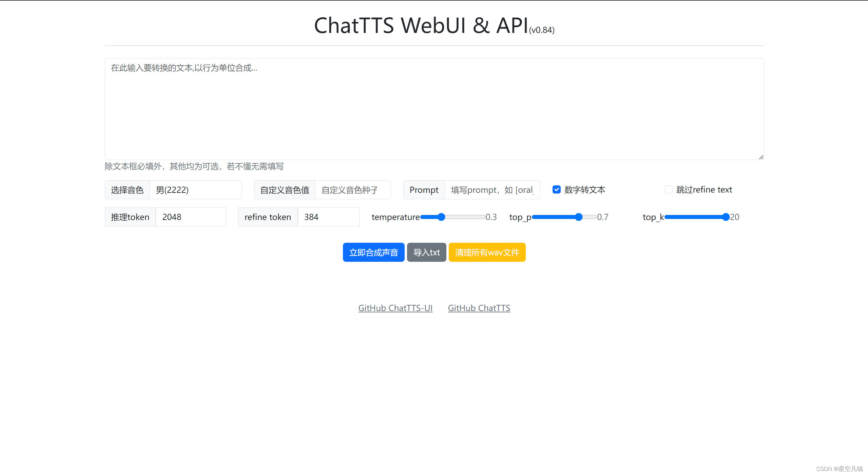868x475 pixels.
Task: Click the refine token value field
Action: pos(328,217)
